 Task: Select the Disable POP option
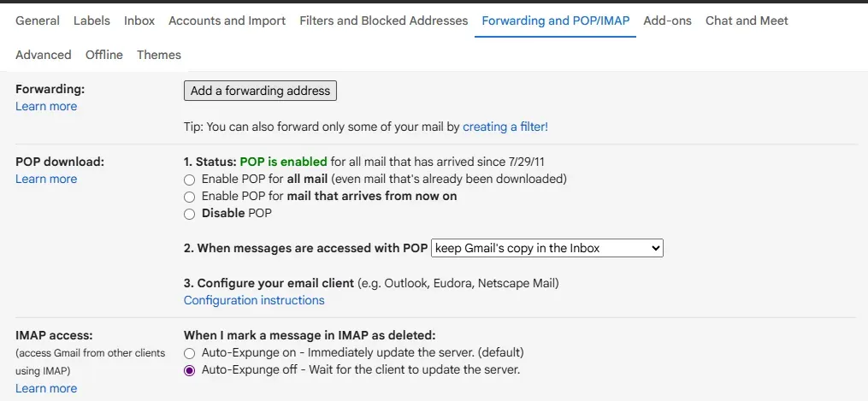click(x=190, y=214)
